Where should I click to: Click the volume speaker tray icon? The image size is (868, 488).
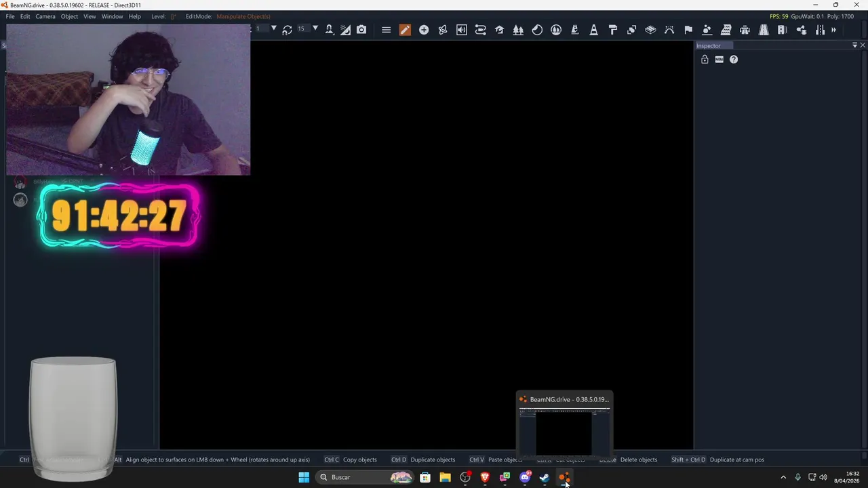click(x=823, y=477)
